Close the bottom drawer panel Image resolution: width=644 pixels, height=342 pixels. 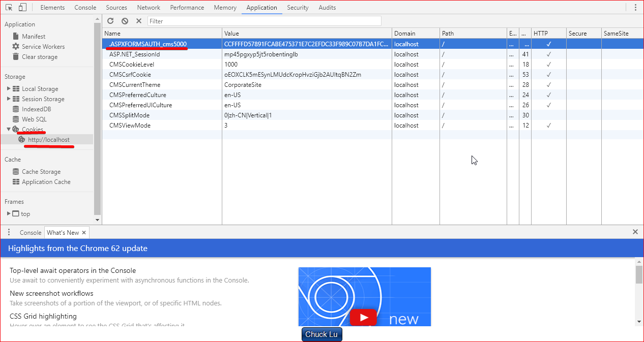click(x=635, y=232)
